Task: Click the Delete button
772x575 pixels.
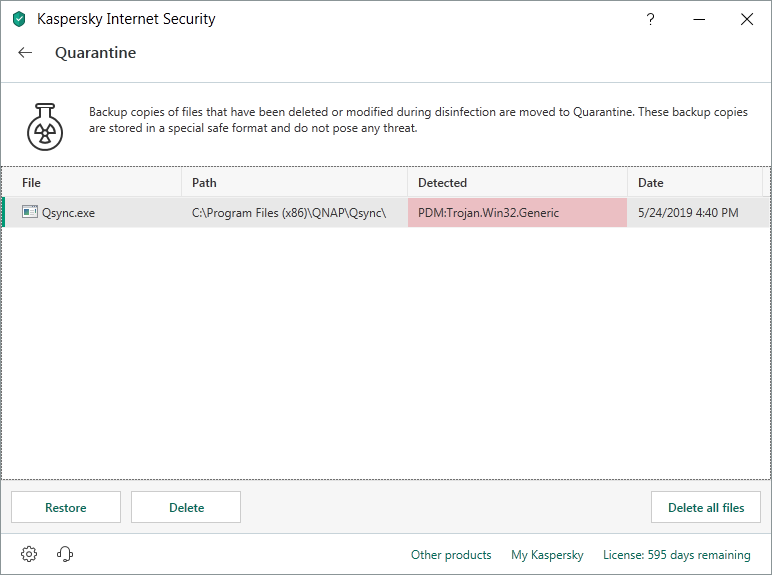Action: coord(186,507)
